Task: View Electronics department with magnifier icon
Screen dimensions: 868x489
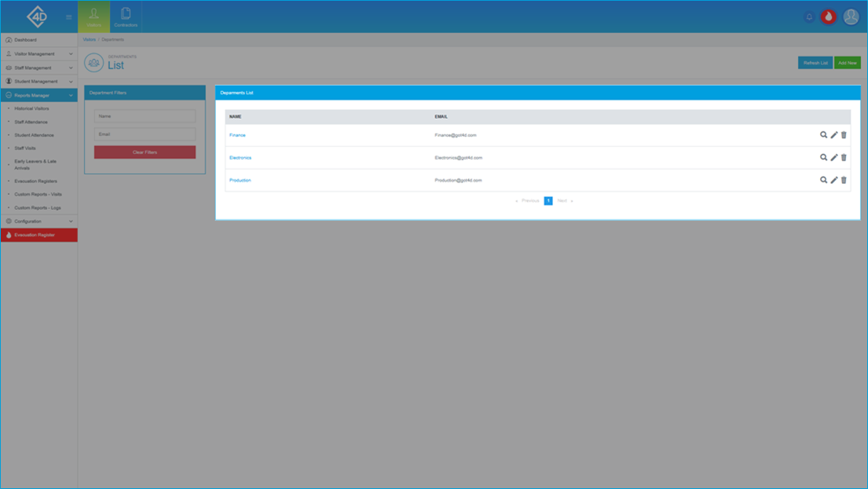Action: pyautogui.click(x=823, y=157)
